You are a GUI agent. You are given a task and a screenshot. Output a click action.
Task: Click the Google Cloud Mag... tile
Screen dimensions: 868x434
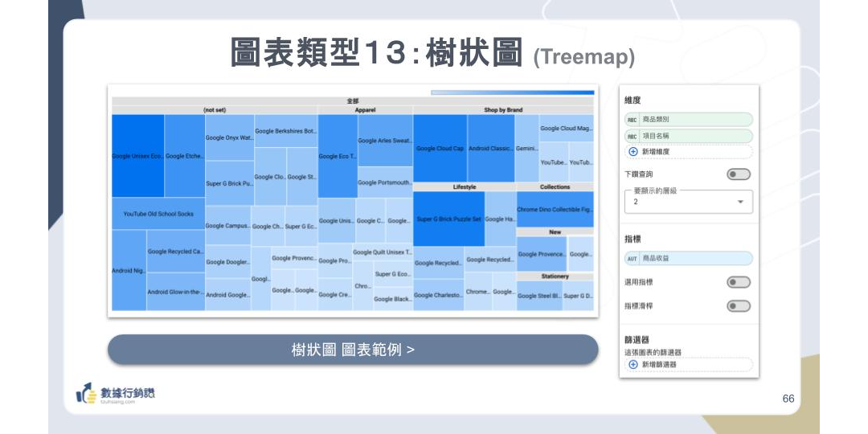[567, 129]
